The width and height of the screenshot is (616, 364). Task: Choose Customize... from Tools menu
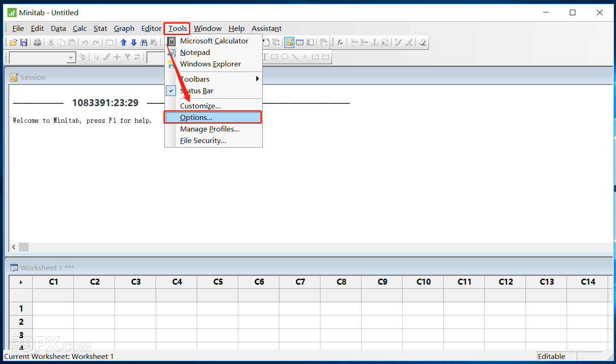point(214,106)
